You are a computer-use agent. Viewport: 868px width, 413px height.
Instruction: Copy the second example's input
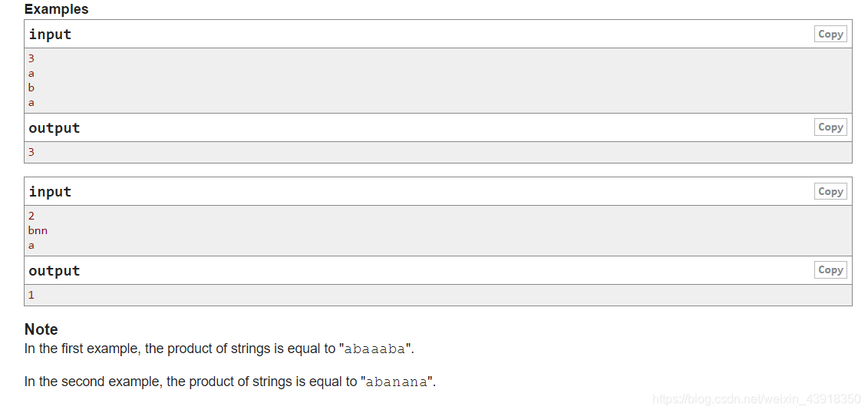click(830, 192)
